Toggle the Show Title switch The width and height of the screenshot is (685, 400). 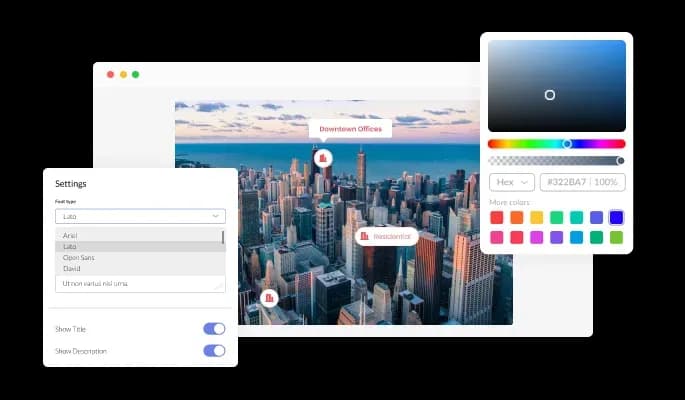[214, 328]
